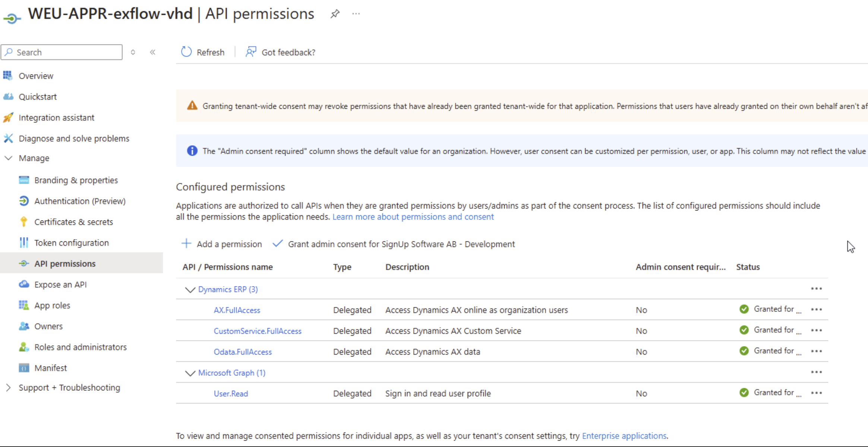Pin the API permissions blade
This screenshot has height=447, width=868.
tap(335, 14)
